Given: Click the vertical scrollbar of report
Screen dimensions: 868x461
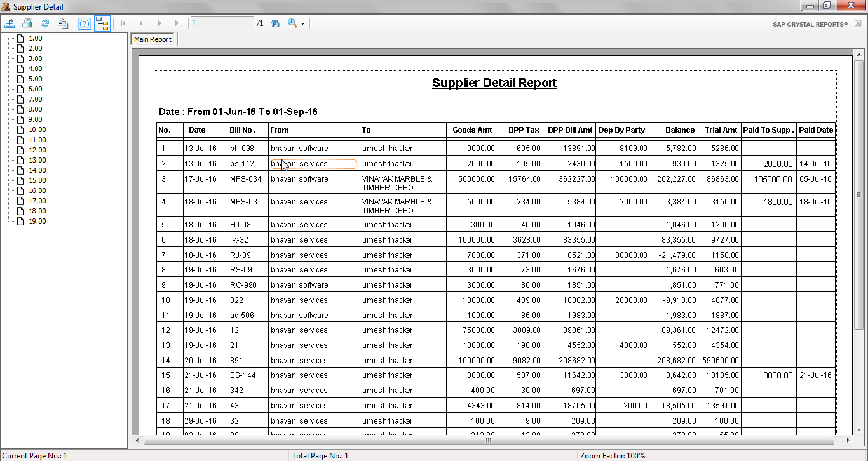Looking at the screenshot, I should pyautogui.click(x=859, y=194).
